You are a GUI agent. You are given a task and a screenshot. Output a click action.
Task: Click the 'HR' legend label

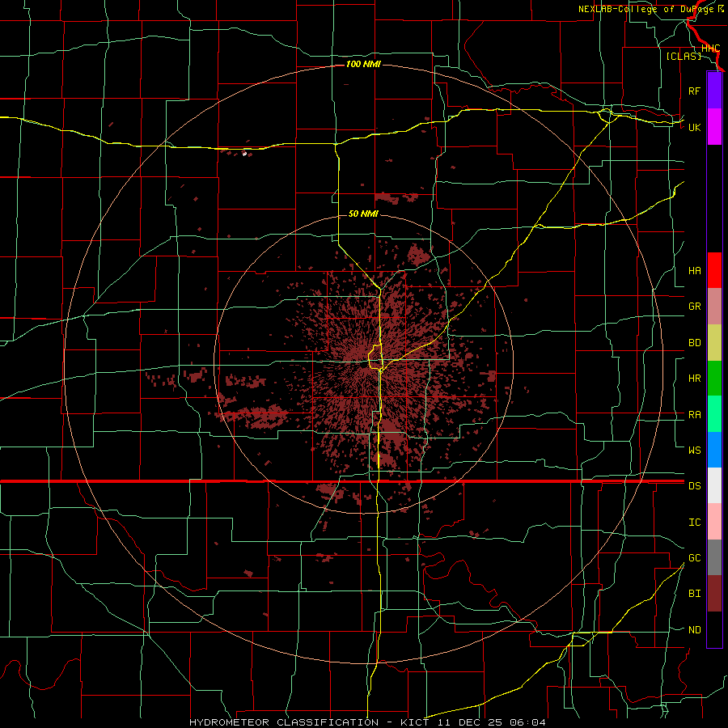tap(694, 379)
